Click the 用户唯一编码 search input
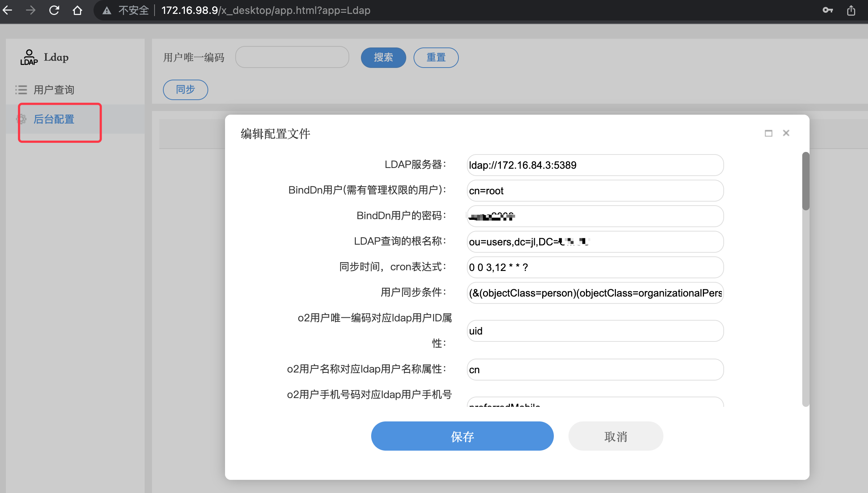 [292, 57]
